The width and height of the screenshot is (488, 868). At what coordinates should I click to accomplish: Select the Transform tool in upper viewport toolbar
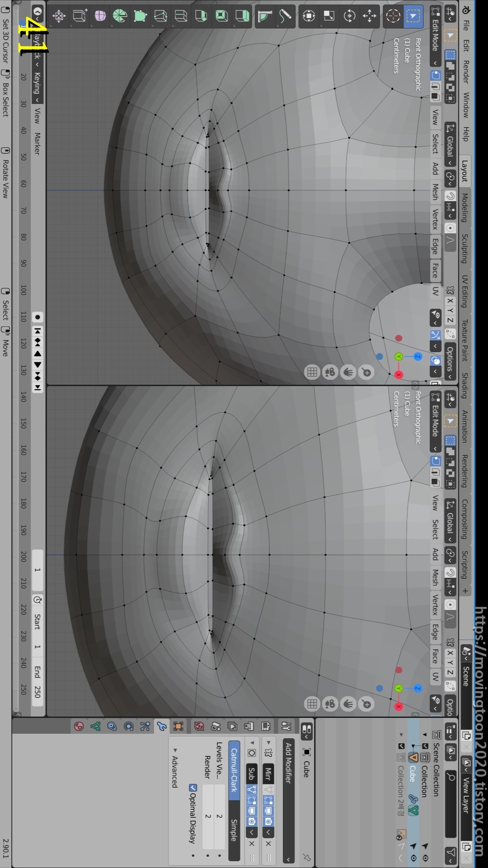tap(309, 16)
